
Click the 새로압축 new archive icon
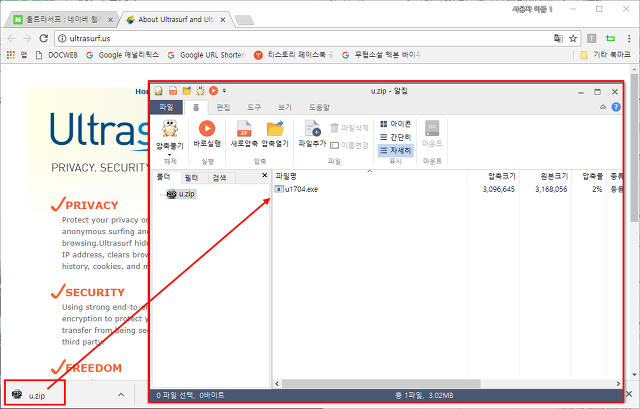click(244, 129)
